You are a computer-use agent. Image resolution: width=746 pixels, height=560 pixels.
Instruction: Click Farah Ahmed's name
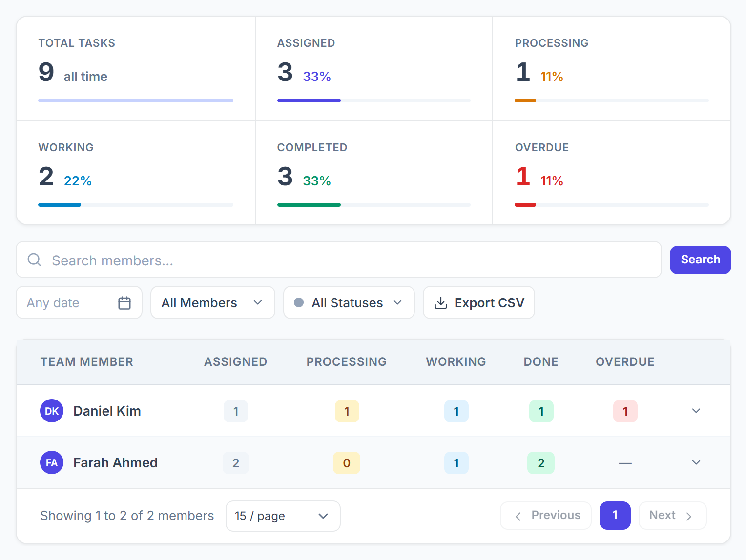pyautogui.click(x=115, y=462)
